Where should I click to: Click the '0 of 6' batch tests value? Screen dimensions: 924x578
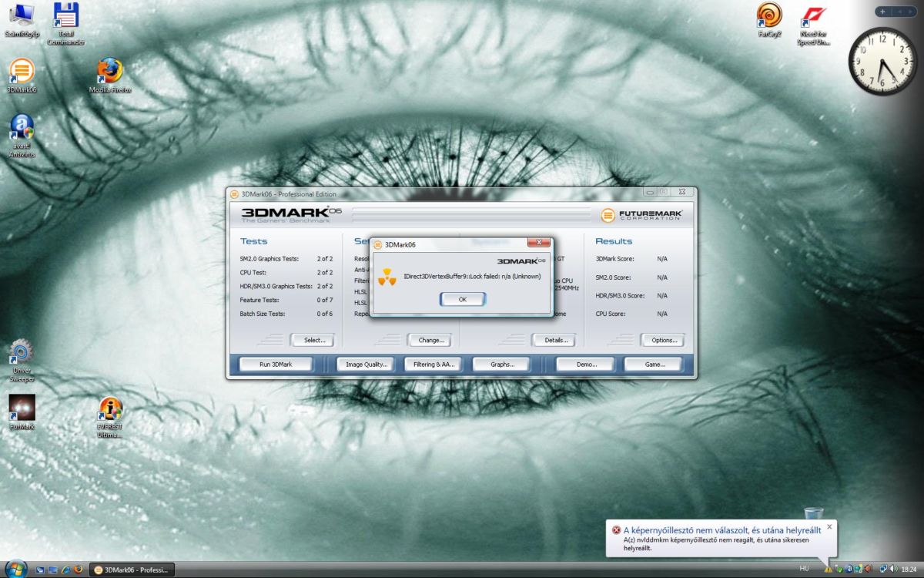(325, 314)
